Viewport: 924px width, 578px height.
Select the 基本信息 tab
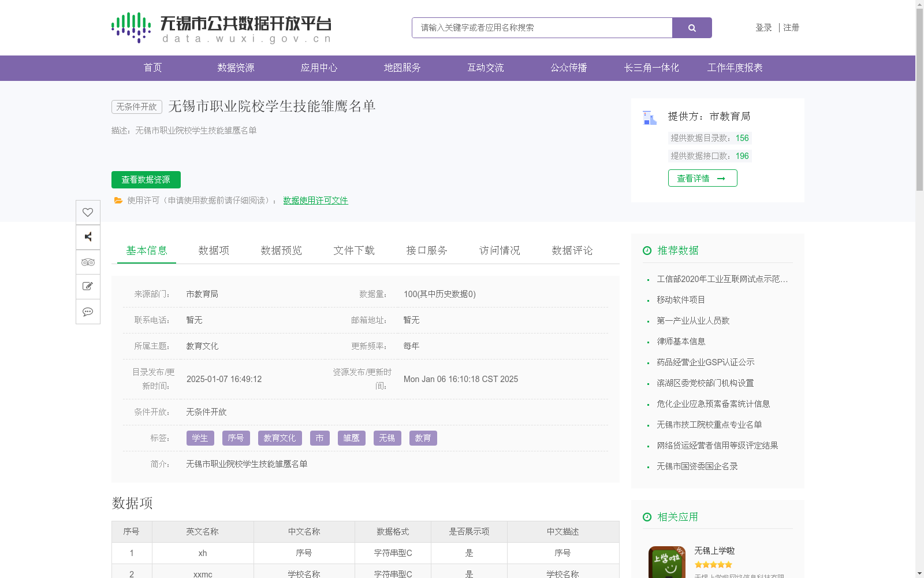pyautogui.click(x=147, y=250)
